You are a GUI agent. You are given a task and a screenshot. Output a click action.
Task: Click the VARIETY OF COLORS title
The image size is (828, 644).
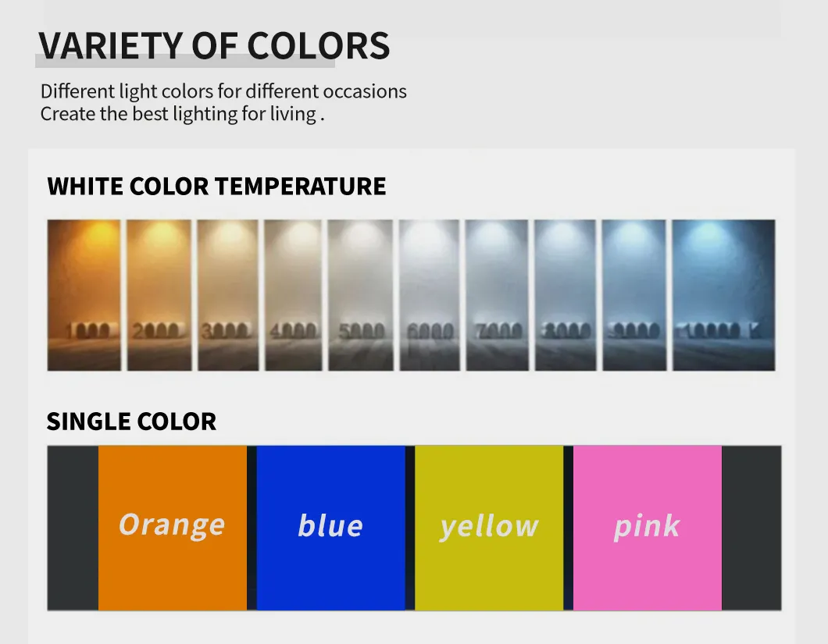(x=214, y=46)
